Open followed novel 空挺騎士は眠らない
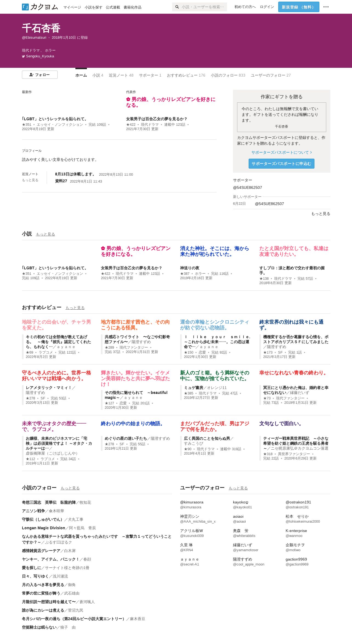 tap(39, 627)
